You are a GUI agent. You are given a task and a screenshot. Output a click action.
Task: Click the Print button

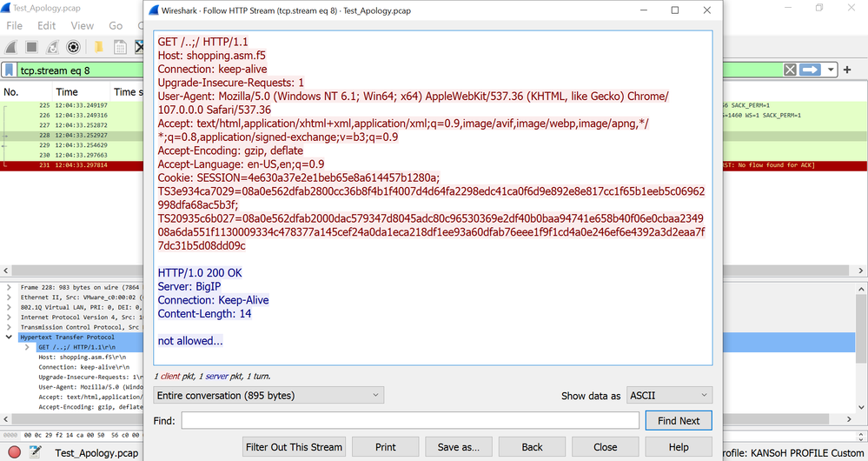pos(385,446)
